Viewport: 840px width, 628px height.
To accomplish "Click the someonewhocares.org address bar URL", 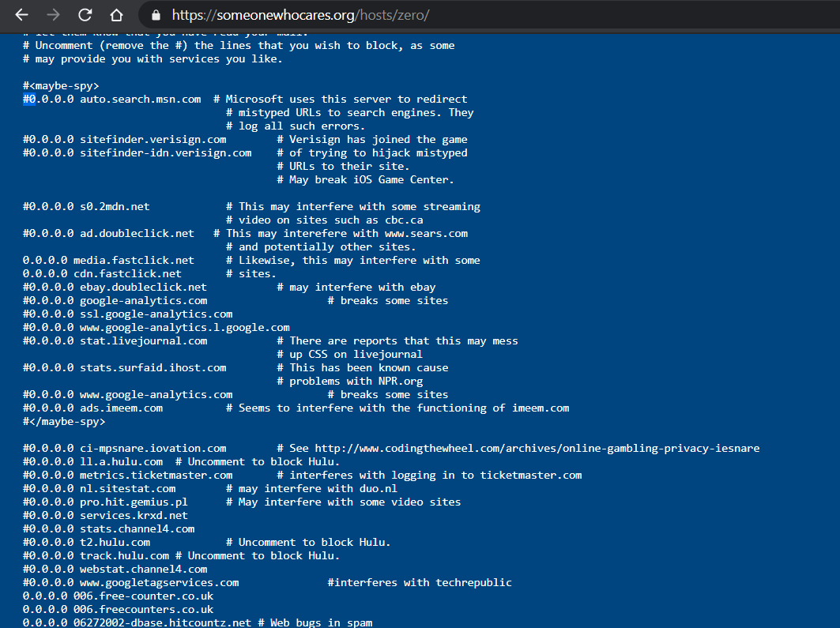I will point(300,15).
